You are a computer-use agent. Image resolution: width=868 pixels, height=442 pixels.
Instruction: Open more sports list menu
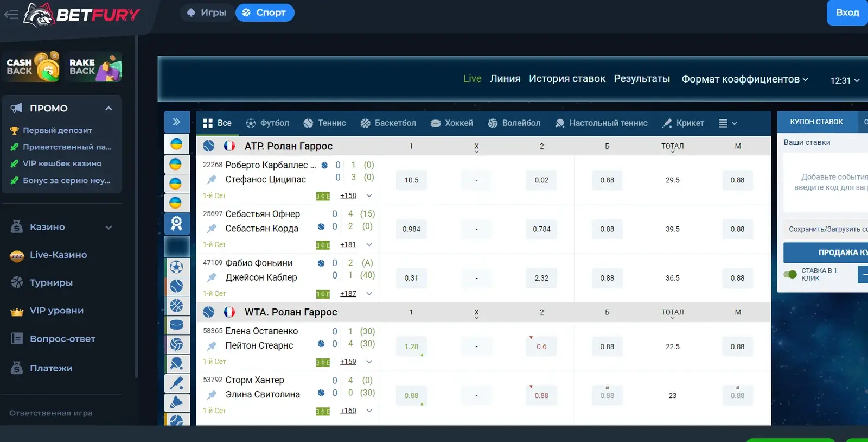click(x=727, y=123)
